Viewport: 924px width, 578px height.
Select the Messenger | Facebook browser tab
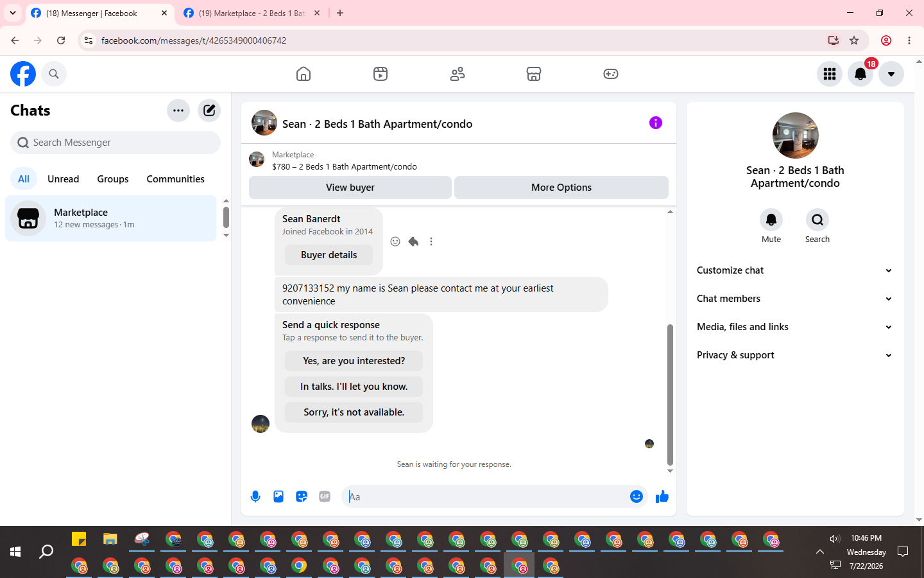99,13
